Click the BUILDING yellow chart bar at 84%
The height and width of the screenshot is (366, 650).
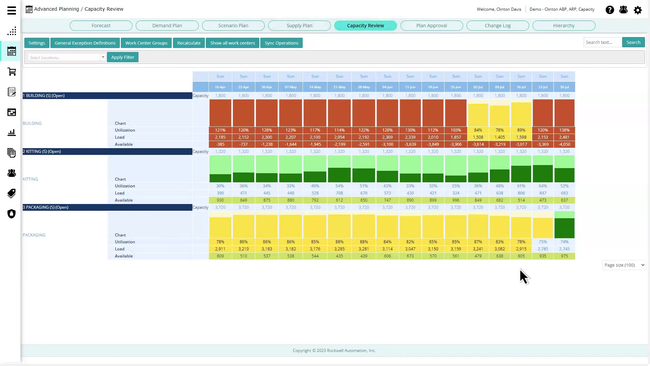478,115
